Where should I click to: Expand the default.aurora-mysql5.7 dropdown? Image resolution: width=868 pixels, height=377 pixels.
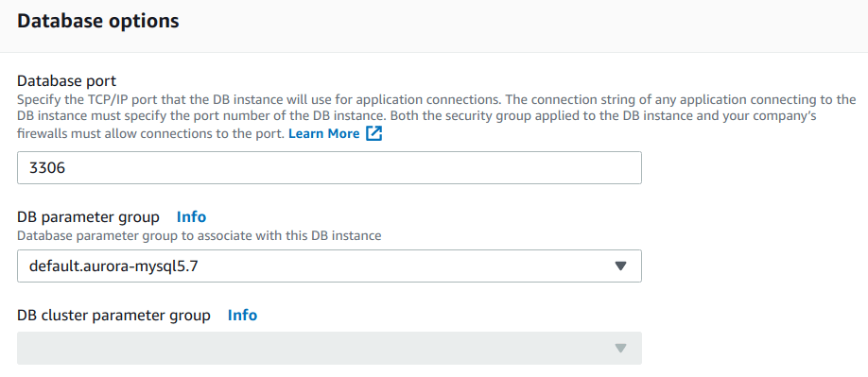click(329, 266)
